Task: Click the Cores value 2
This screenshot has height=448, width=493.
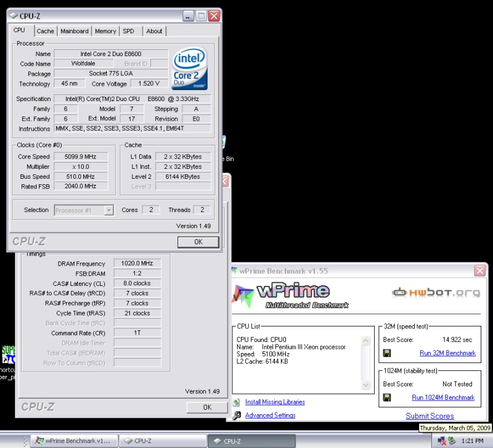Action: pyautogui.click(x=151, y=210)
